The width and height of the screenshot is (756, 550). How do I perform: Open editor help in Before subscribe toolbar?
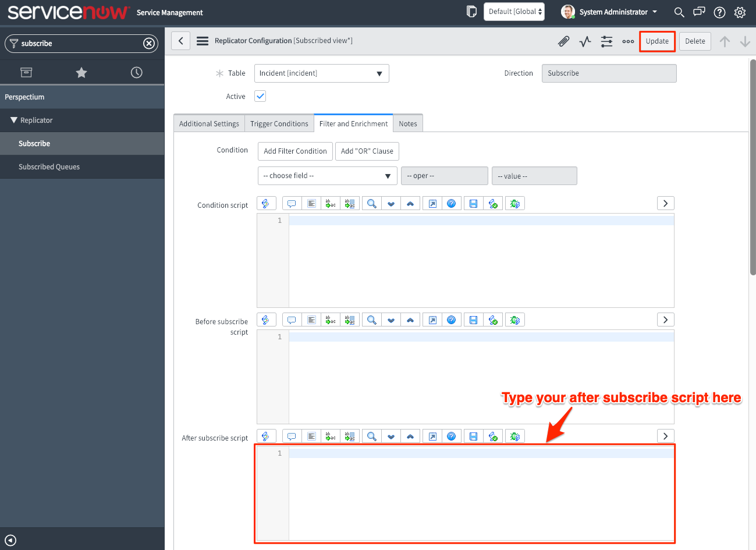451,320
